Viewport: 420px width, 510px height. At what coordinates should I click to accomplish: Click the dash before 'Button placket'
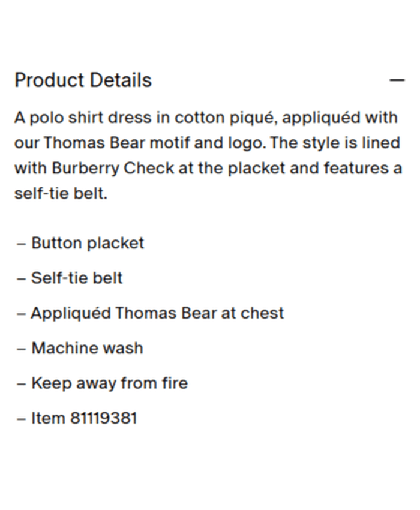[x=22, y=243]
